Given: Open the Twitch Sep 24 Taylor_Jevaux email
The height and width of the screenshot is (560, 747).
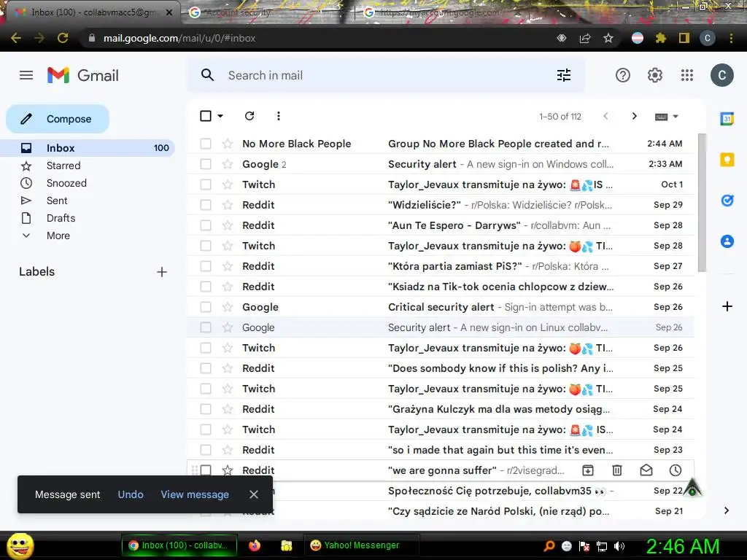Looking at the screenshot, I should [440, 429].
